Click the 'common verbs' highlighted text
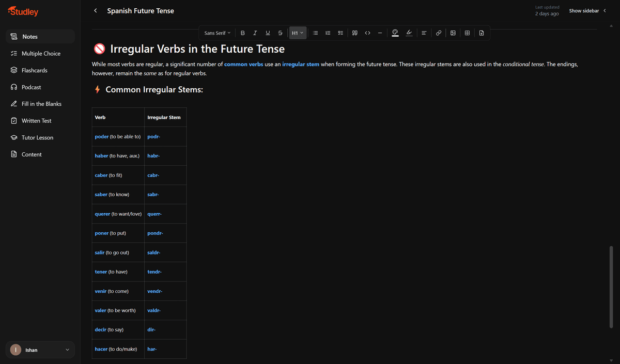 (243, 65)
